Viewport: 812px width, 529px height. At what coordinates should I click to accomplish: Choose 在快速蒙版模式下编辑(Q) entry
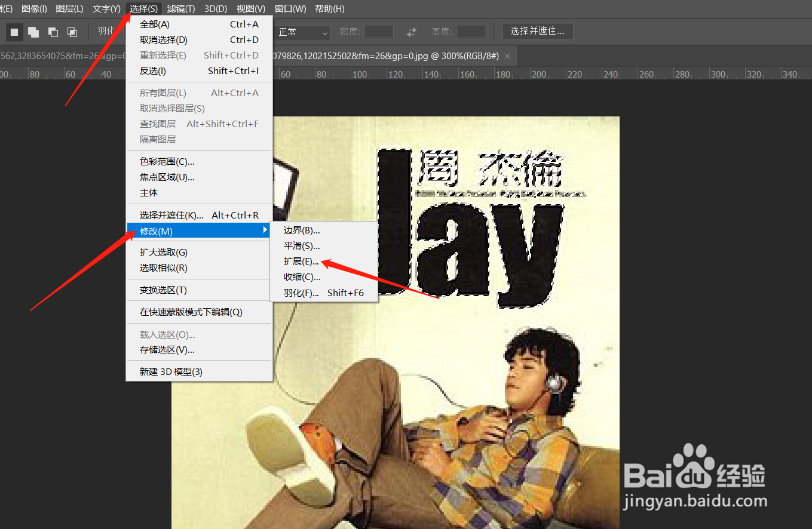(x=200, y=312)
